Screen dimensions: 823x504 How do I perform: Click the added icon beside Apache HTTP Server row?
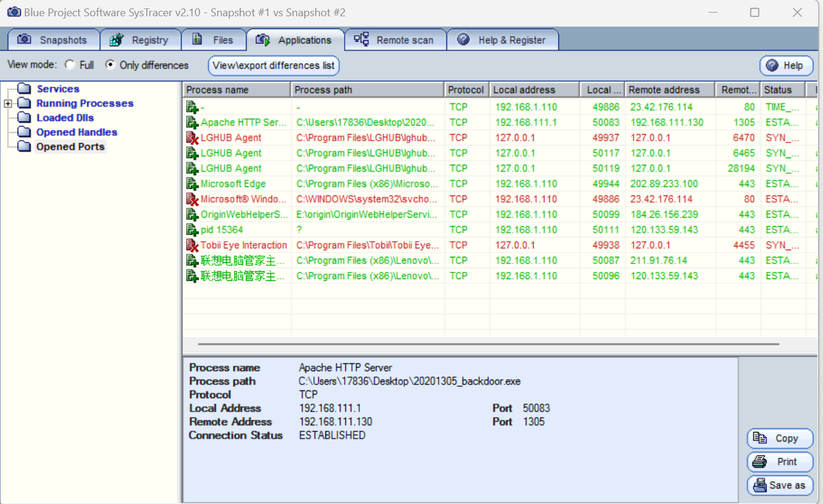coord(192,123)
